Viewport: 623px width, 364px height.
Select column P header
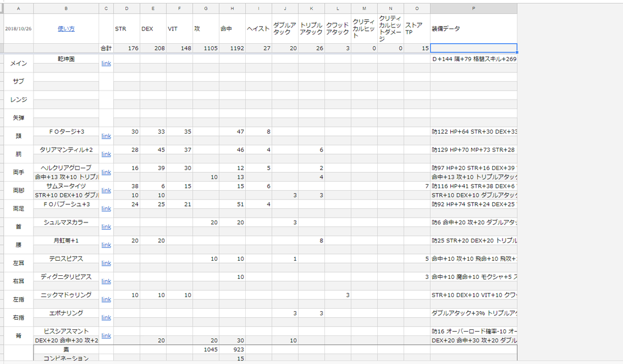pyautogui.click(x=473, y=9)
